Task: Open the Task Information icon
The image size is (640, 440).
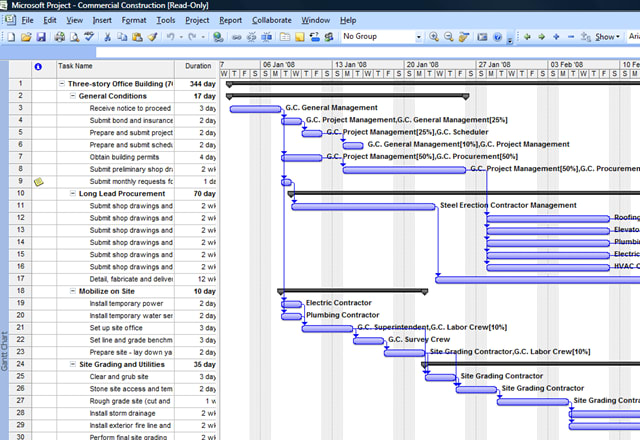Action: pyautogui.click(x=285, y=37)
